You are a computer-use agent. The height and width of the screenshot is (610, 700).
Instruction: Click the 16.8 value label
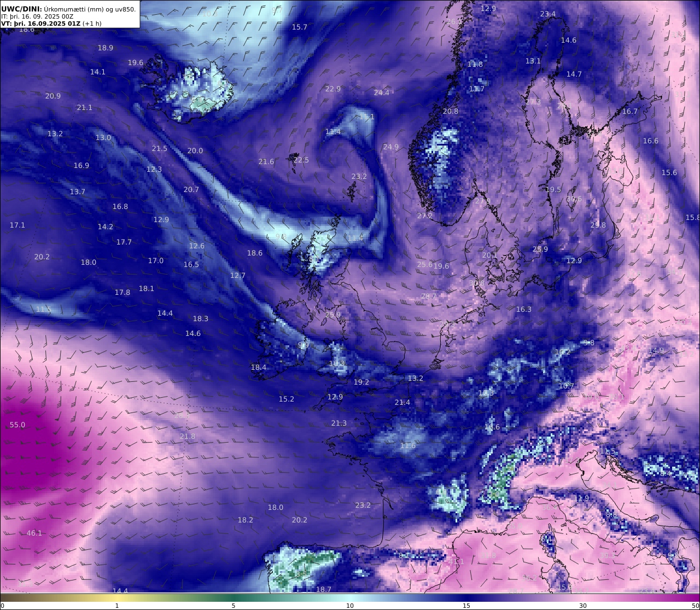pyautogui.click(x=120, y=206)
